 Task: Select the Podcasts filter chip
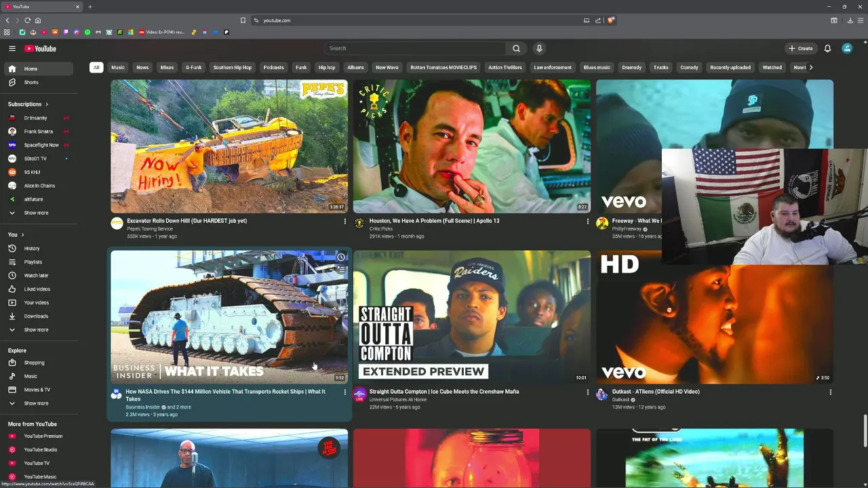click(x=273, y=67)
